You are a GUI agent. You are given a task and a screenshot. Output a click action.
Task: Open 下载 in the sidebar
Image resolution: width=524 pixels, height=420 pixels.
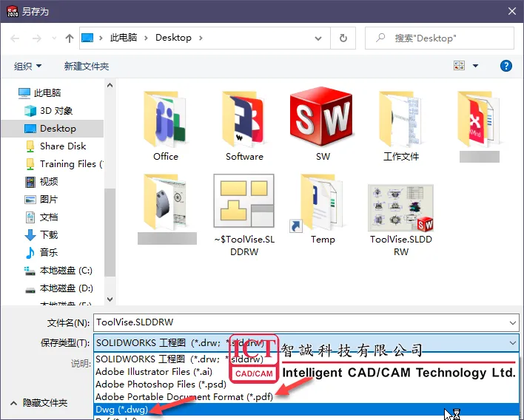point(41,234)
